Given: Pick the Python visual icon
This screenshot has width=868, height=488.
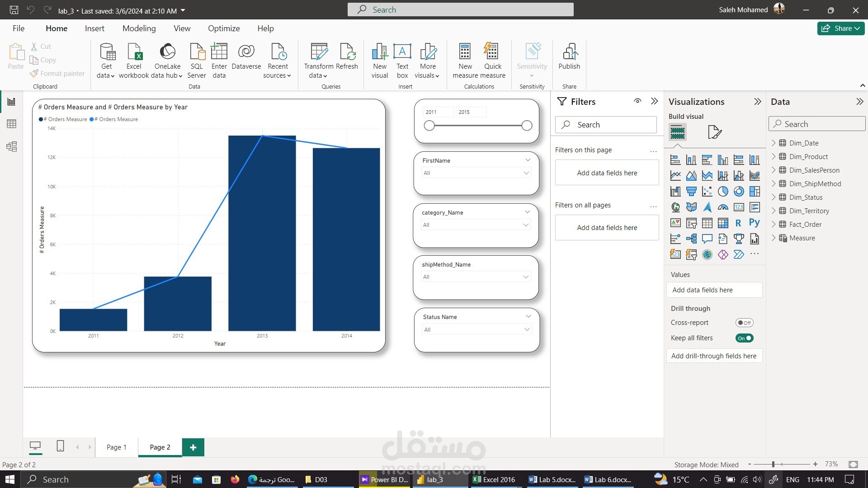Looking at the screenshot, I should [754, 223].
